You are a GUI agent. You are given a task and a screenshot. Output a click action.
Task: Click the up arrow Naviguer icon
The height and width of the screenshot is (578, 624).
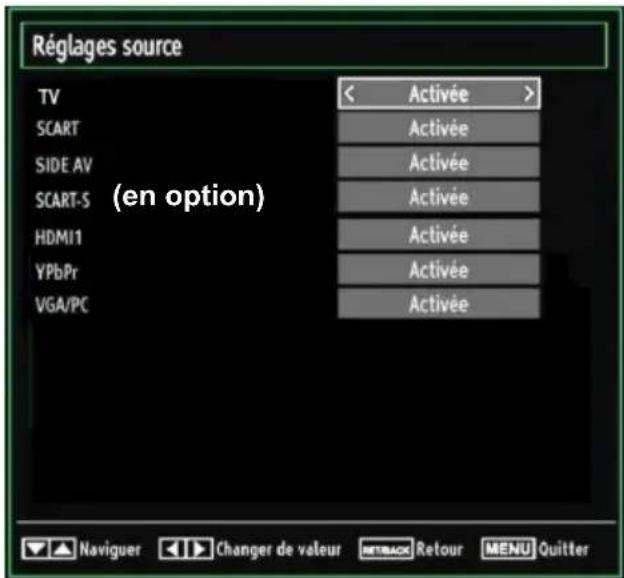click(x=62, y=549)
